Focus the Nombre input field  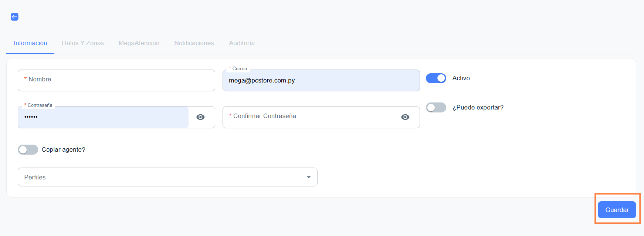pos(116,80)
